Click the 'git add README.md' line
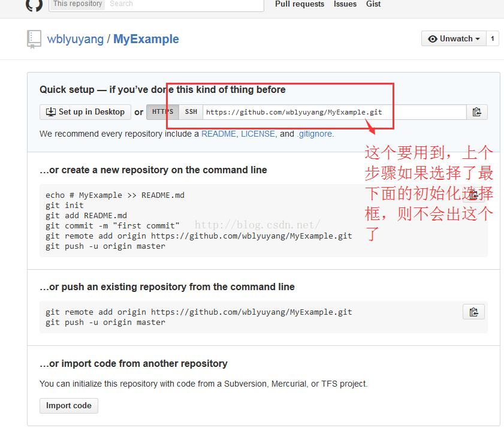Viewport: 504px width, 437px height. pos(86,215)
